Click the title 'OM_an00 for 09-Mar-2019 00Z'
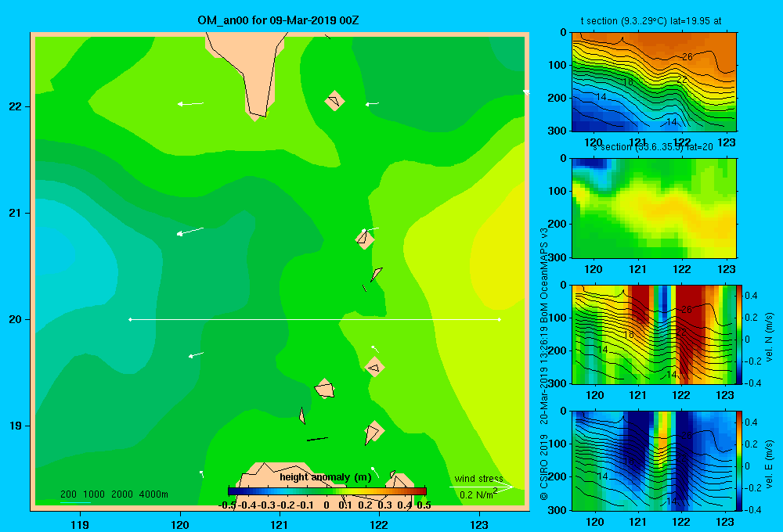 [x=278, y=20]
